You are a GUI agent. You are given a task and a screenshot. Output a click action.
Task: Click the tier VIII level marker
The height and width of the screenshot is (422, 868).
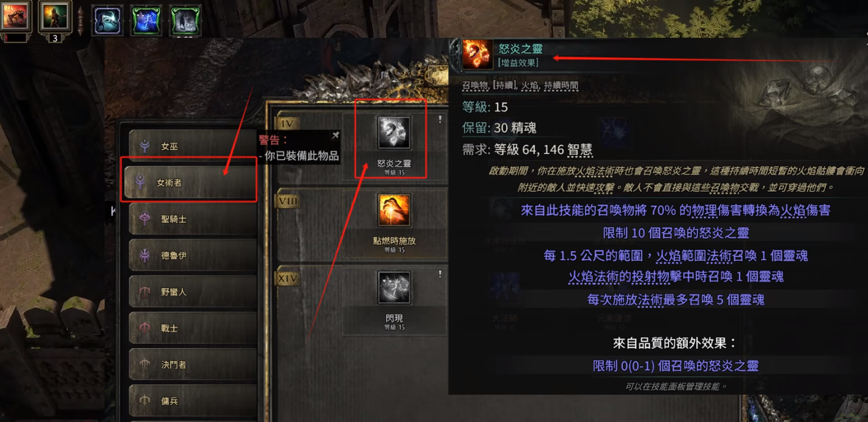287,201
